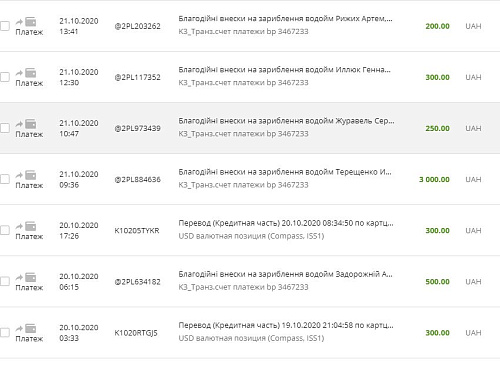Tick checkbox for the 200.00 UAH payment
This screenshot has height=366, width=500.
(x=5, y=26)
